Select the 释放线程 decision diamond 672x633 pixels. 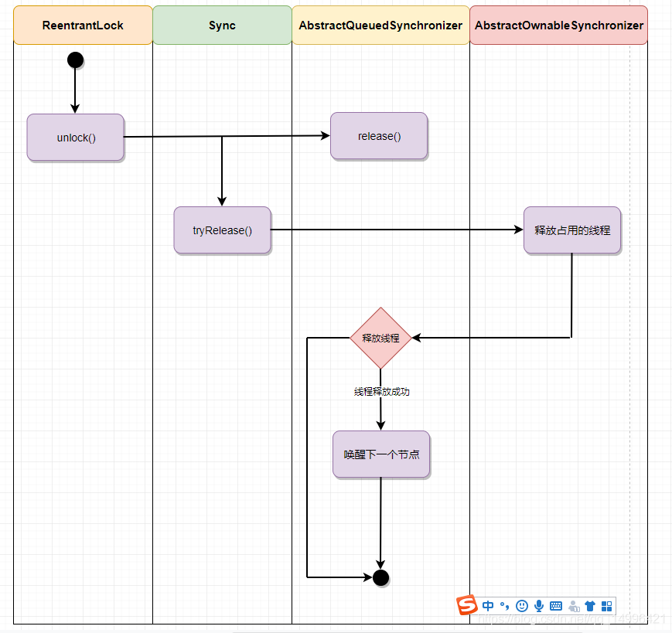(x=380, y=338)
